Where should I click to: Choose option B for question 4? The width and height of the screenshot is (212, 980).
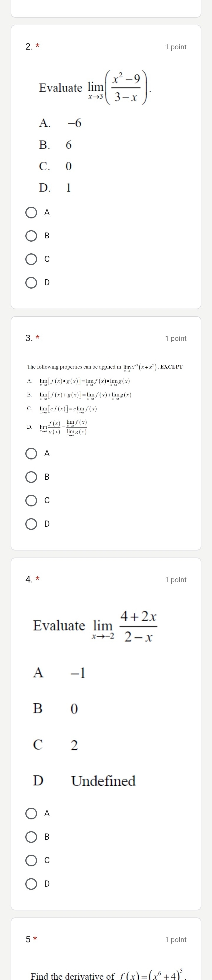31,836
